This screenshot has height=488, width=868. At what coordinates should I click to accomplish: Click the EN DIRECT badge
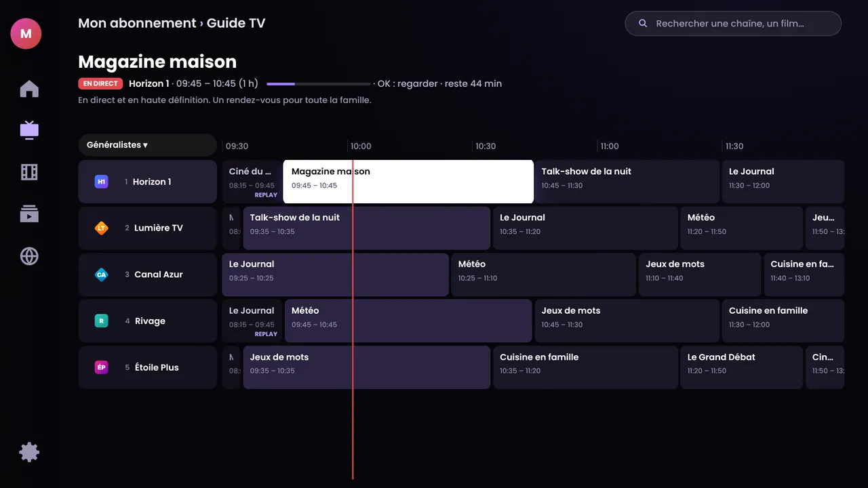[x=100, y=83]
